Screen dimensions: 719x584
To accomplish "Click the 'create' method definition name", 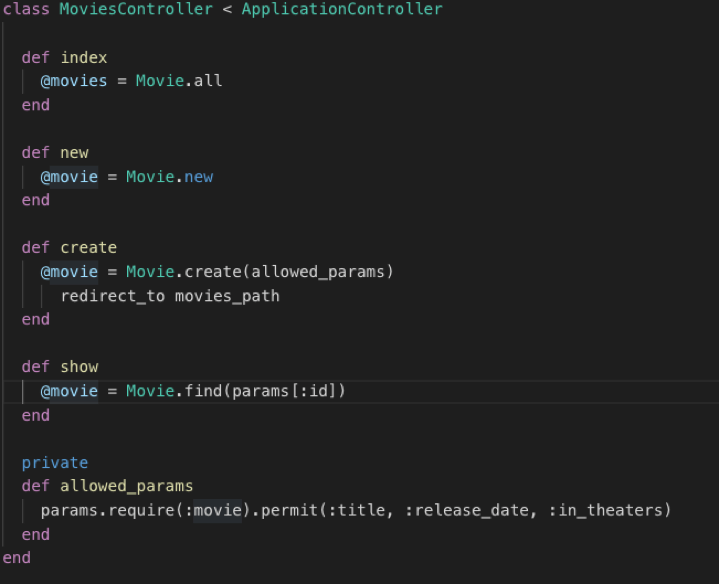I will 88,248.
